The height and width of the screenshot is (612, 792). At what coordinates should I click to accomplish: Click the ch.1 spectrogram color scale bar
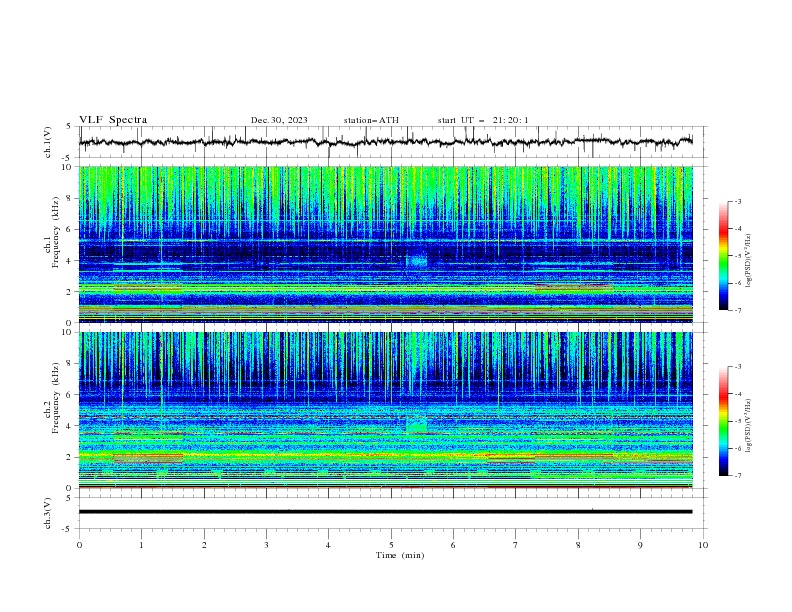click(x=724, y=256)
